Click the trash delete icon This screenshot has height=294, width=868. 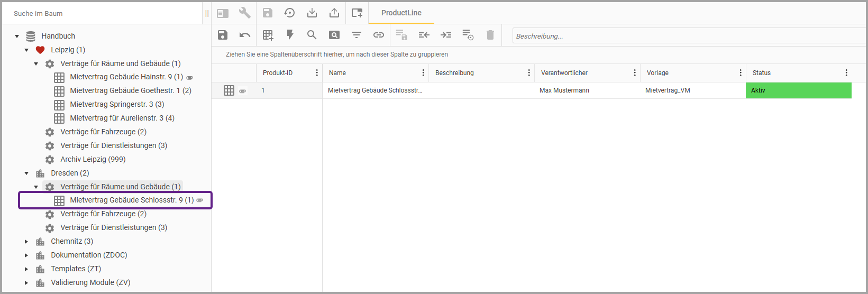click(490, 35)
